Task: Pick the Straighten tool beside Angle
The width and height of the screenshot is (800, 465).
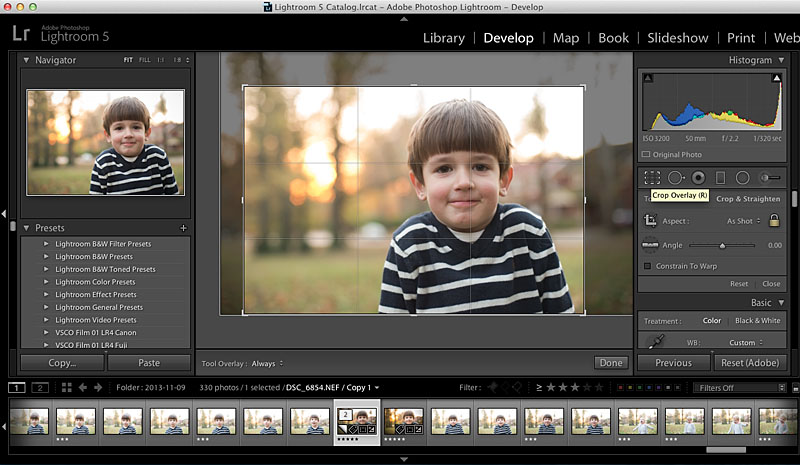Action: click(650, 245)
